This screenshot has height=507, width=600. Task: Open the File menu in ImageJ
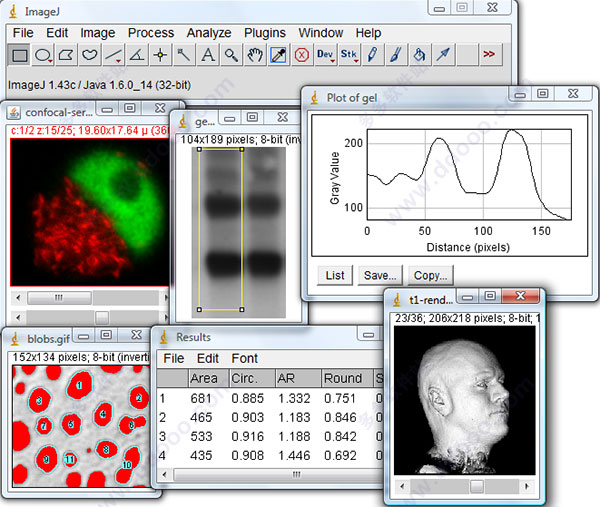[23, 33]
